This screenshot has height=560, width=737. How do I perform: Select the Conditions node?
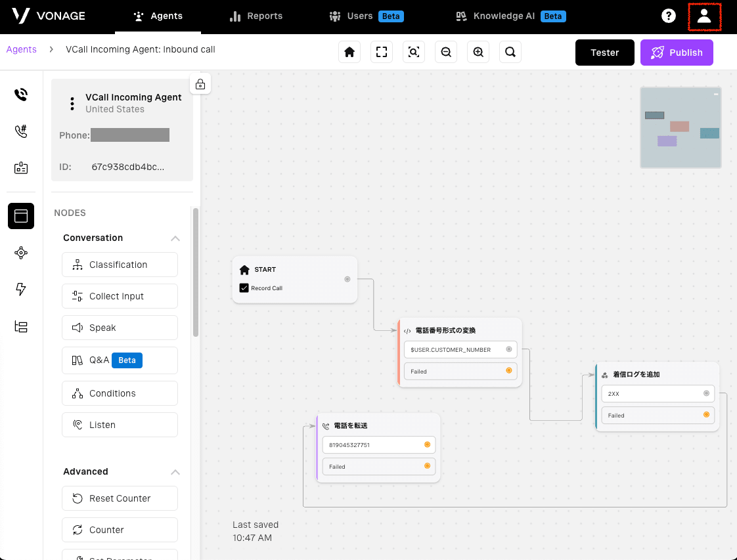[120, 393]
